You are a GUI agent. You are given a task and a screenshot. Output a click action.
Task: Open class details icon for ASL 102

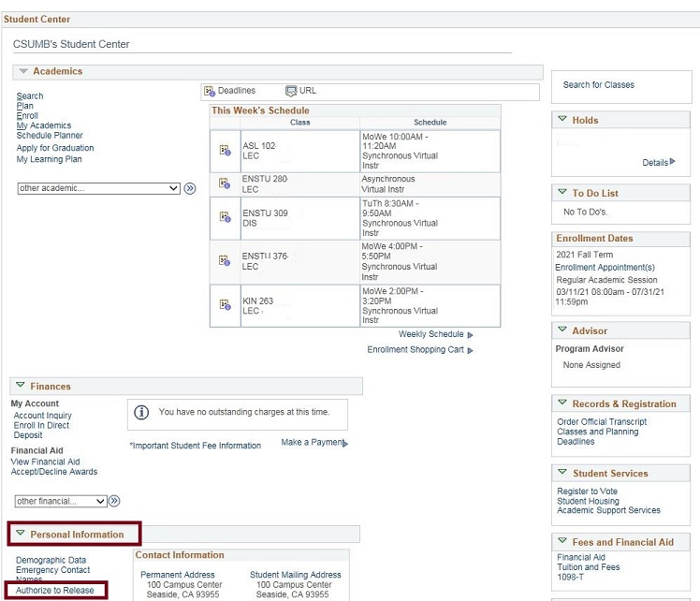coord(225,151)
